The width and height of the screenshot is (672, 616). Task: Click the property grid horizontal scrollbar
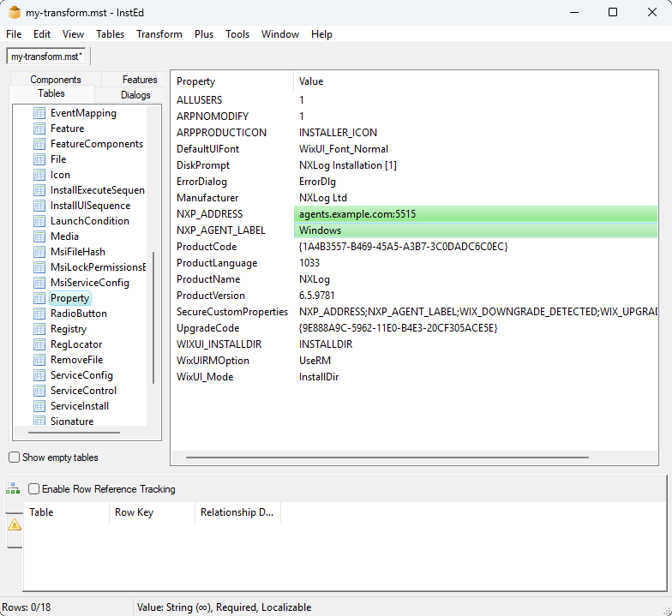411,458
